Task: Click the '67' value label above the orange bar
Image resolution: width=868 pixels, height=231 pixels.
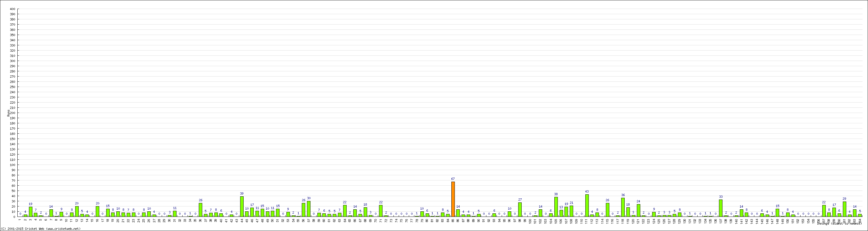Action: [x=453, y=179]
